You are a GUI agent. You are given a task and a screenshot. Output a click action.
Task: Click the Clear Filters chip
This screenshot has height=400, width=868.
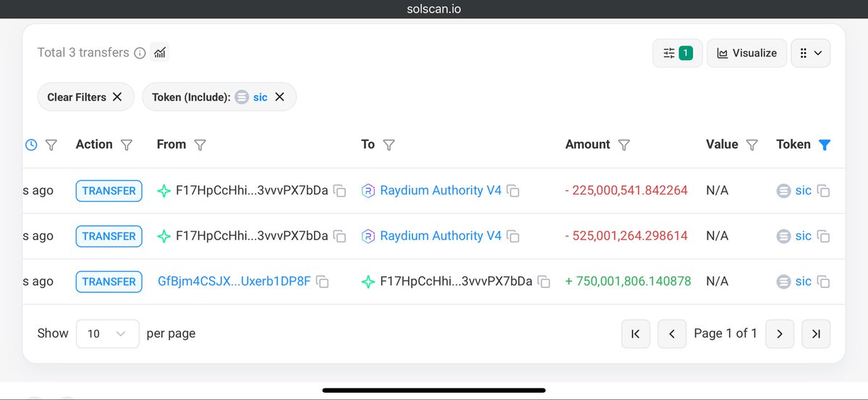[x=85, y=97]
